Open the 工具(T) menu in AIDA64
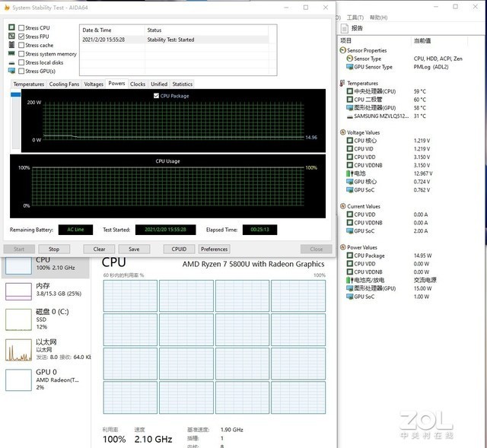The width and height of the screenshot is (487, 448). (355, 17)
